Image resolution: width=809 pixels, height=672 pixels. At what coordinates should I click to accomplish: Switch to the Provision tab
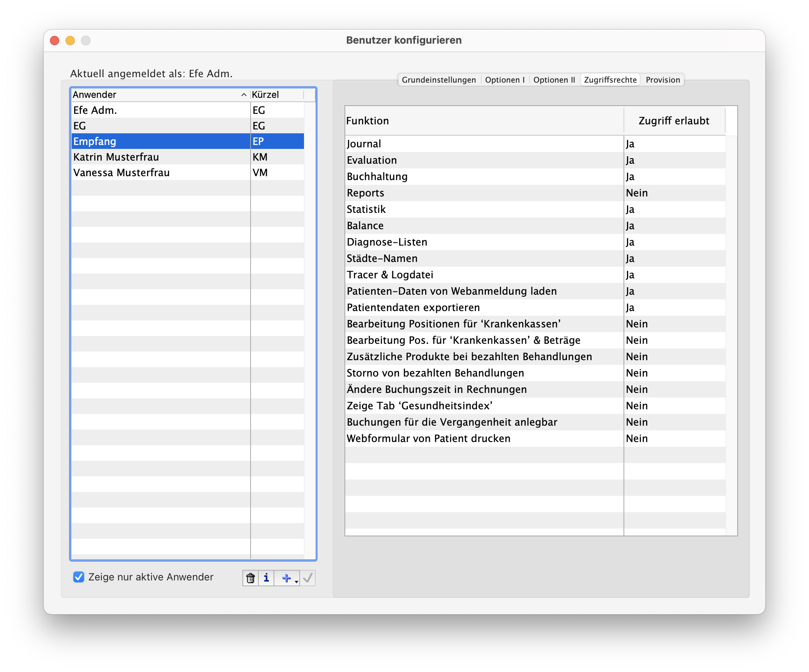click(662, 80)
